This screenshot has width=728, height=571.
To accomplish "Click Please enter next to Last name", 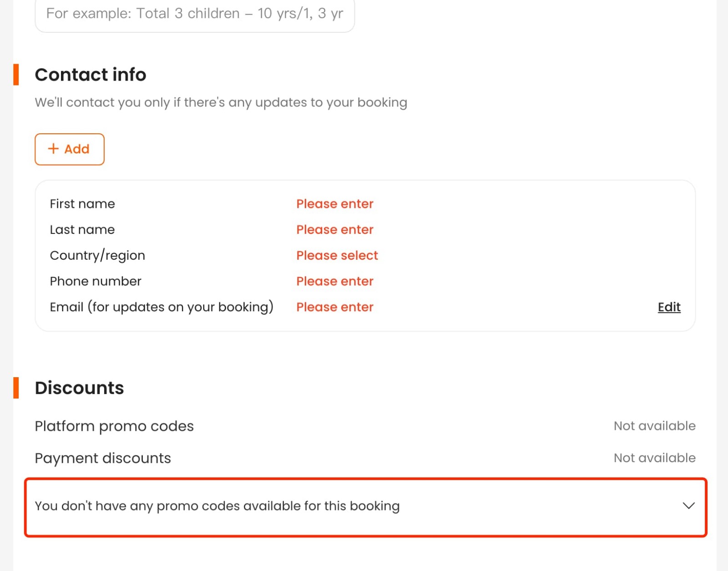I will pos(334,230).
